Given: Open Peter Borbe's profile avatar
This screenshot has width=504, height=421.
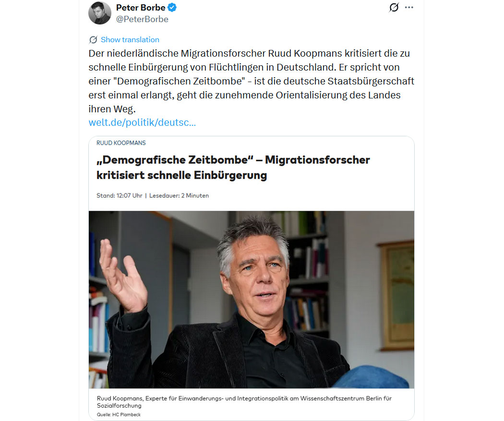Looking at the screenshot, I should pyautogui.click(x=100, y=13).
